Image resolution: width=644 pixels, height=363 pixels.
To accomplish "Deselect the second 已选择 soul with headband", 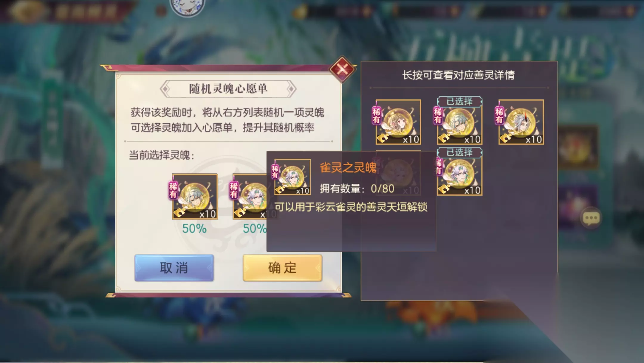I will [459, 173].
